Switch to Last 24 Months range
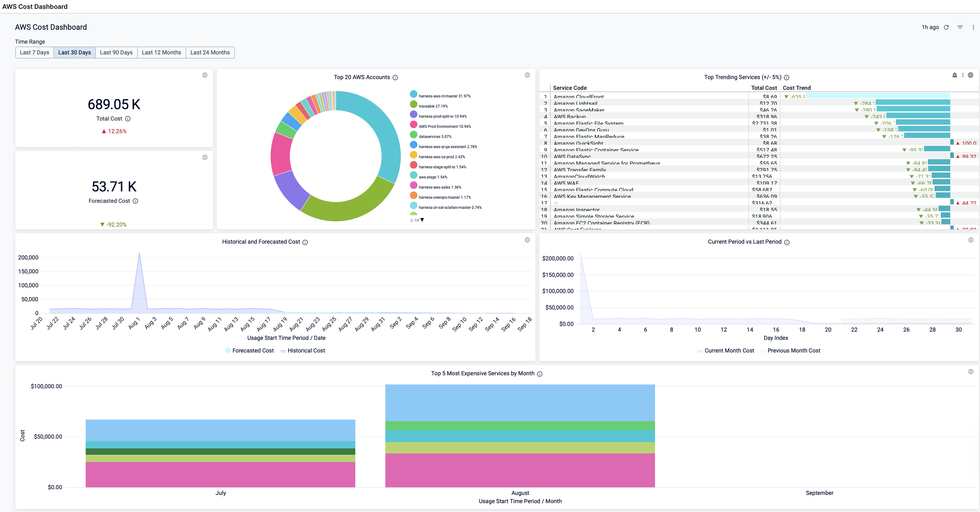 point(210,53)
